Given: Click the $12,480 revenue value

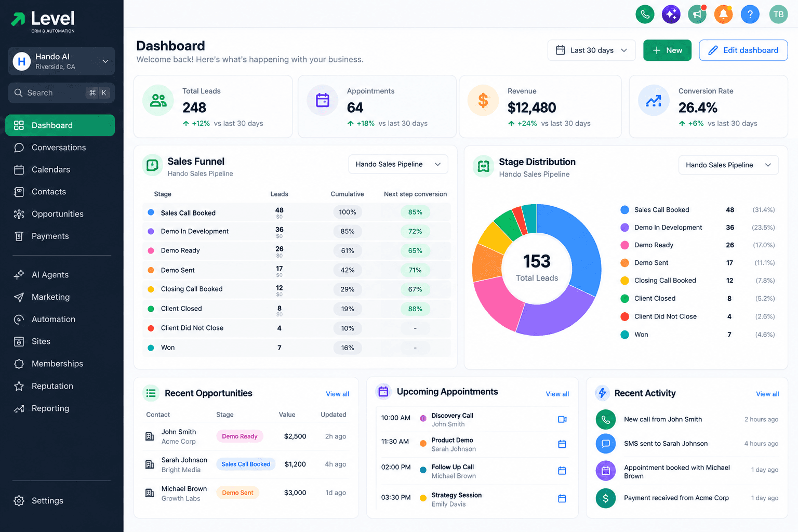Looking at the screenshot, I should [x=531, y=108].
